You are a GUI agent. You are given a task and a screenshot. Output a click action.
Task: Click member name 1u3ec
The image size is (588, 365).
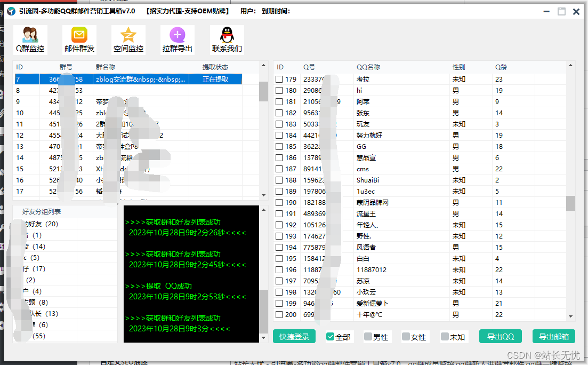366,191
